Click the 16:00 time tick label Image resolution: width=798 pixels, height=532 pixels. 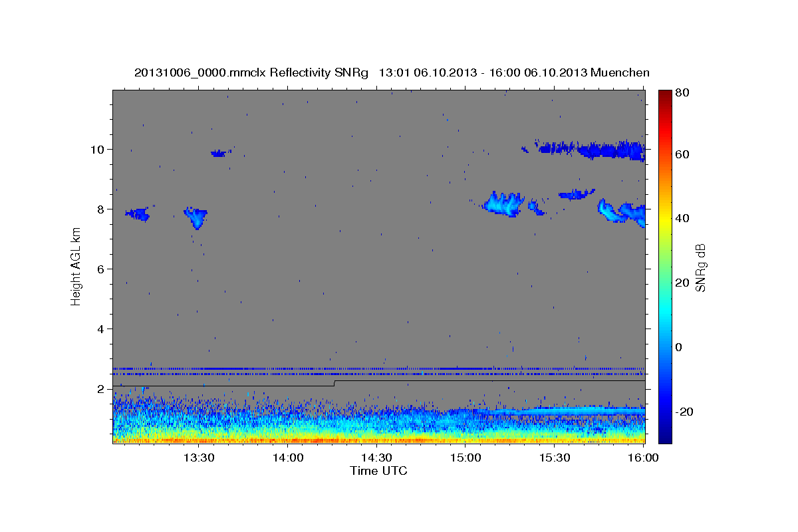[x=642, y=458]
